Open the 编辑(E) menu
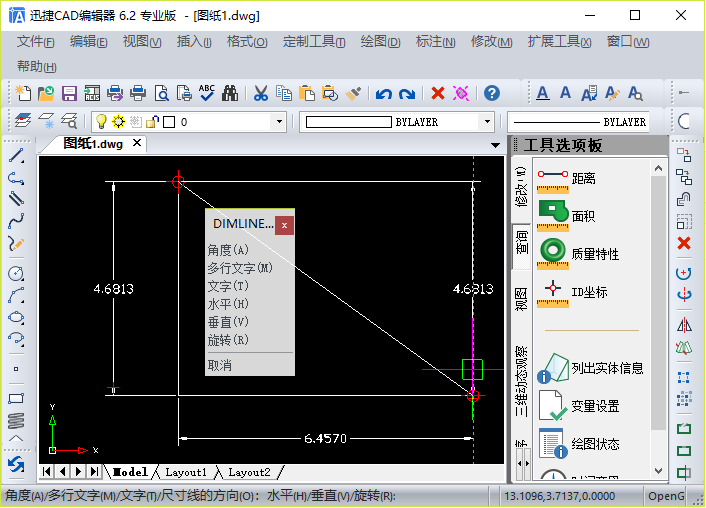Image resolution: width=706 pixels, height=508 pixels. (88, 42)
